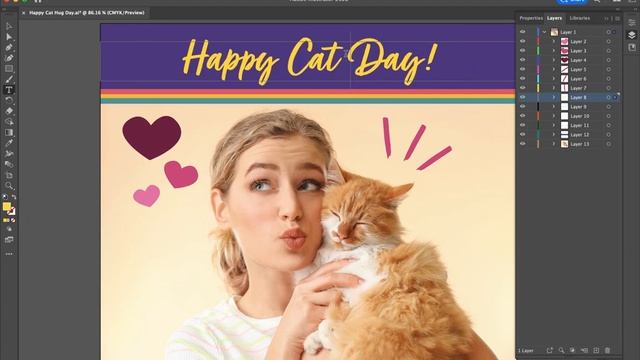Click the "Layer 9" name in Layers panel

click(x=578, y=107)
